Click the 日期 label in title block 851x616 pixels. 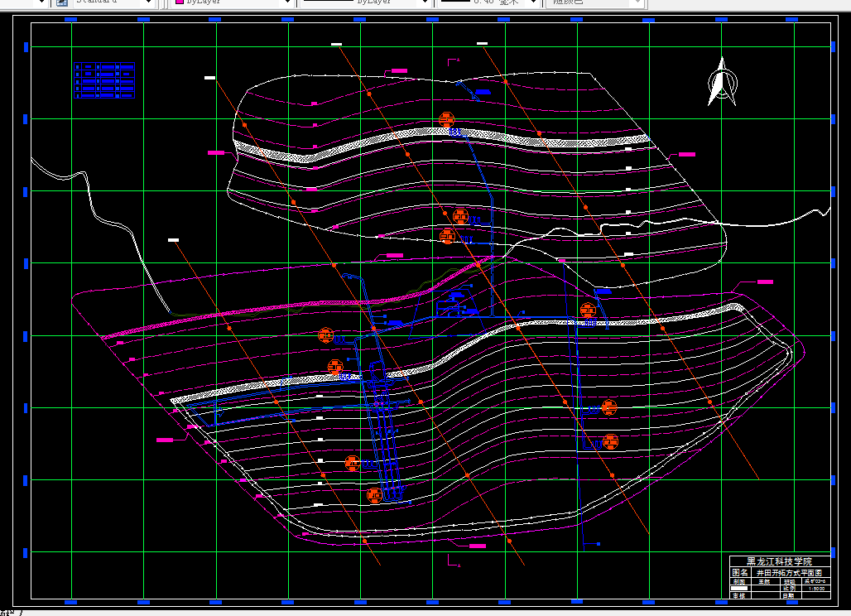pos(789,595)
